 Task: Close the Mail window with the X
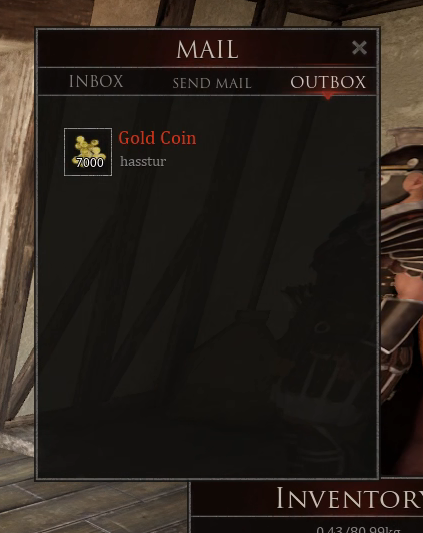point(359,48)
